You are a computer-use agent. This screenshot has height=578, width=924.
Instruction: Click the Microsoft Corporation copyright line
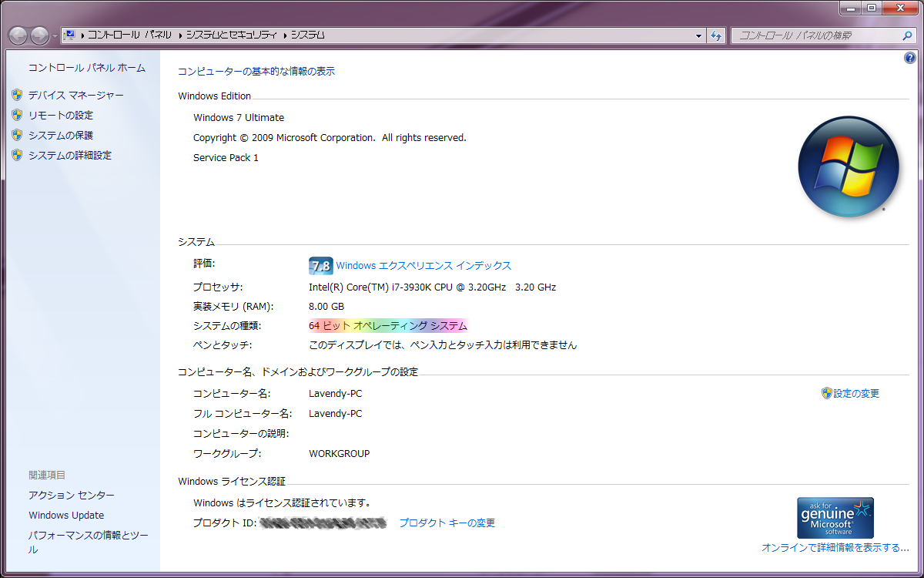tap(330, 138)
